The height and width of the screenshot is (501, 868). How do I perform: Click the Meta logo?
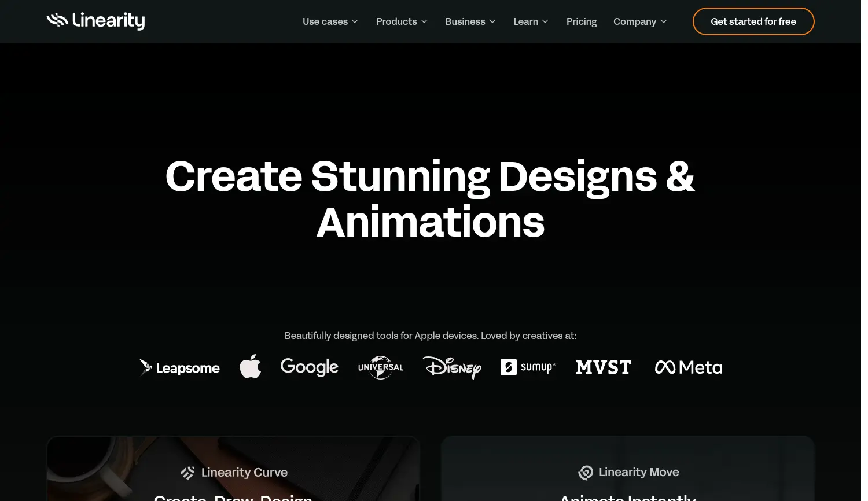pos(688,367)
